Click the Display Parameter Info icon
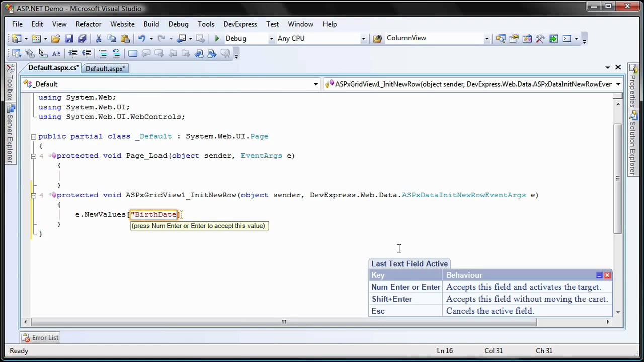644x362 pixels. tap(30, 53)
